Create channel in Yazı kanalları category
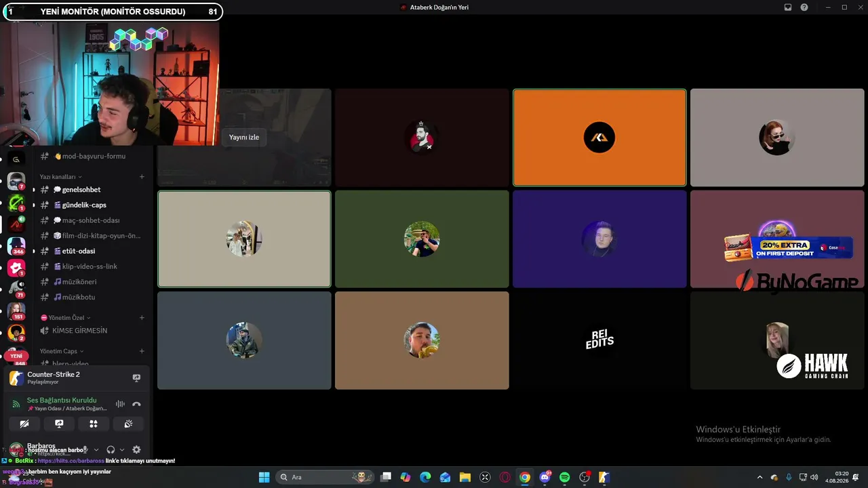Viewport: 868px width, 488px height. (x=142, y=177)
